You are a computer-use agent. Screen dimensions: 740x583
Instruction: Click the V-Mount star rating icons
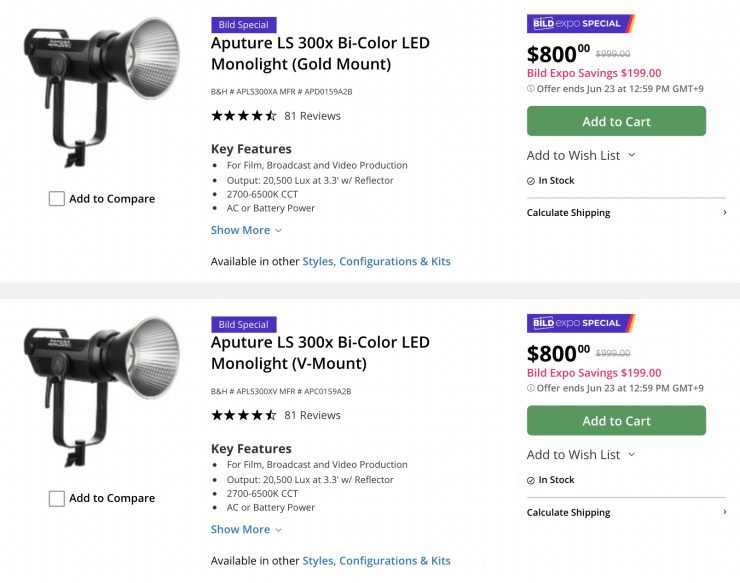point(243,415)
